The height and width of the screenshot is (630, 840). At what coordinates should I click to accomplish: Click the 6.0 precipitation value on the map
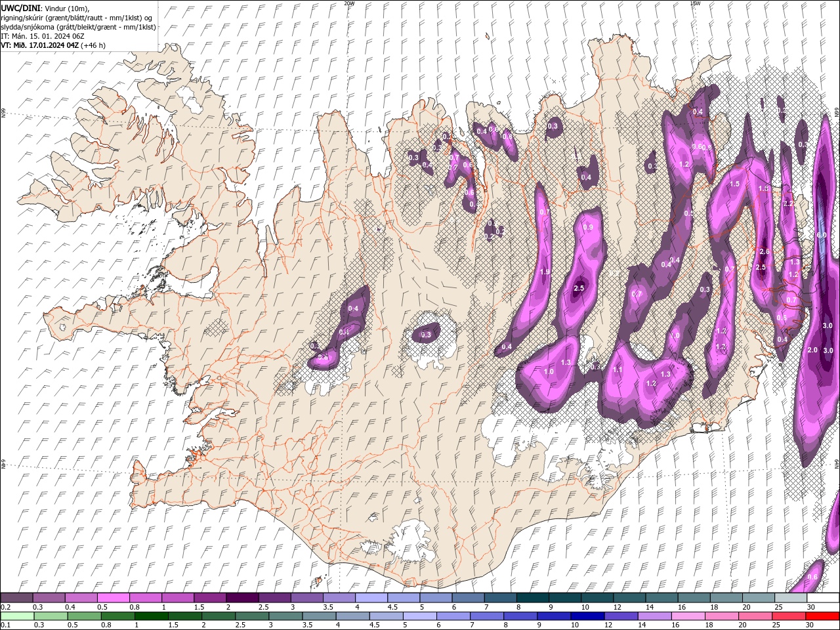point(821,235)
